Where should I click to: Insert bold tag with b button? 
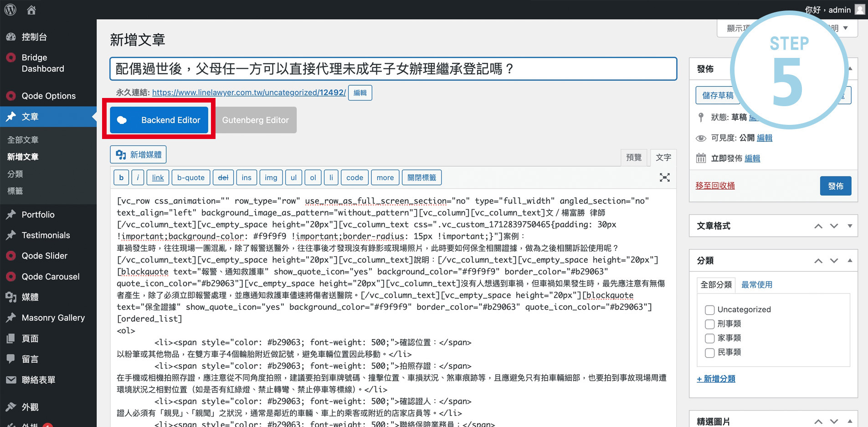121,178
